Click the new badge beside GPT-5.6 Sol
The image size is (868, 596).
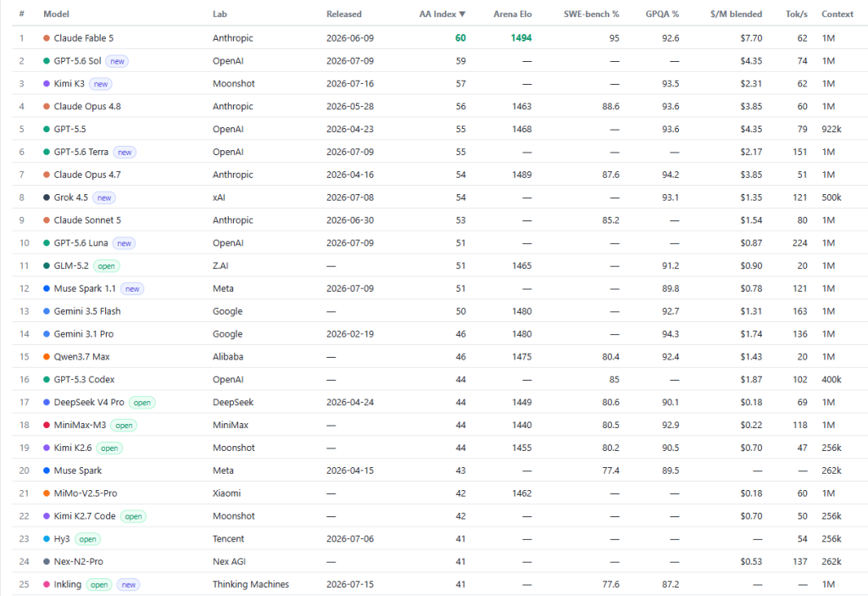click(117, 62)
